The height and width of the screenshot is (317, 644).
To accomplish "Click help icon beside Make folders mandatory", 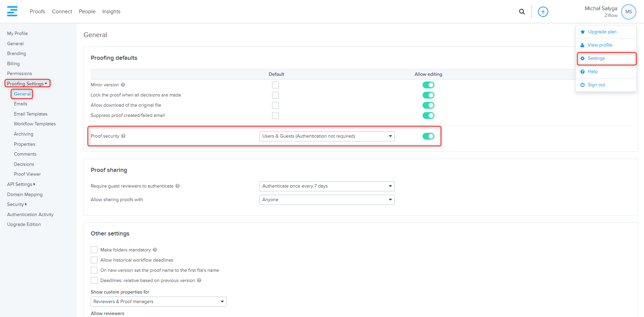I will pyautogui.click(x=155, y=250).
